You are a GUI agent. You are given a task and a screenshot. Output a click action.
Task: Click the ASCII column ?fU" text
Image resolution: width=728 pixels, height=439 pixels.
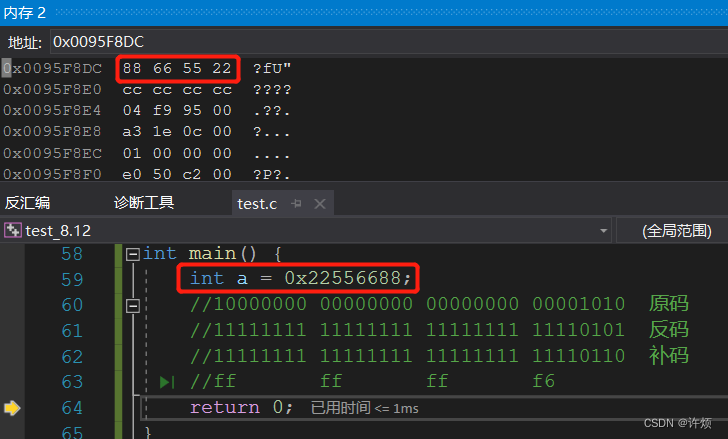272,68
